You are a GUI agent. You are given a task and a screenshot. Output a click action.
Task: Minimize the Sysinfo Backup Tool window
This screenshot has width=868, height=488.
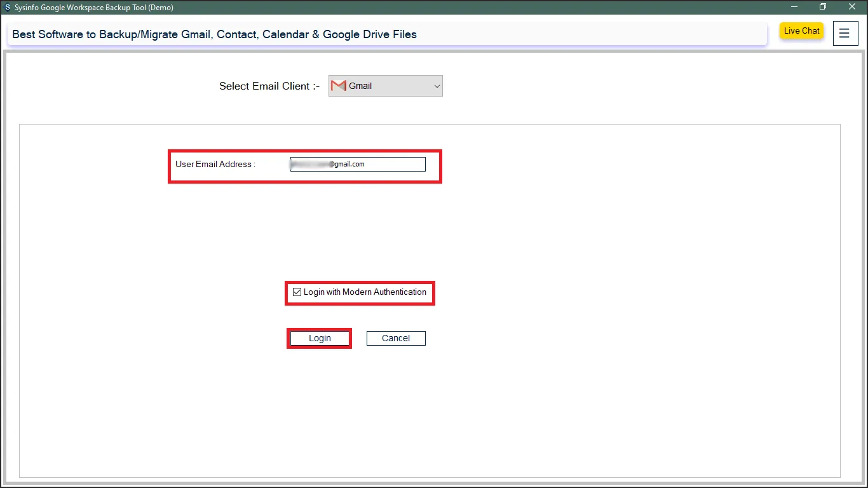click(794, 7)
